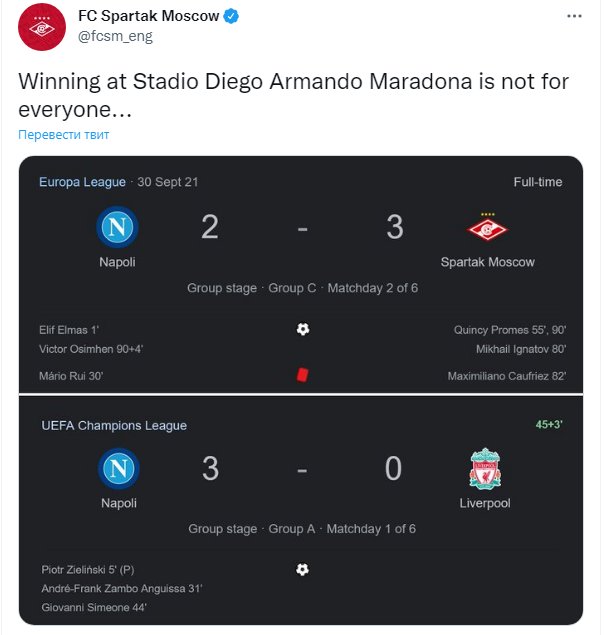Open the tweet's three-dot more menu
The width and height of the screenshot is (604, 635).
tap(574, 17)
